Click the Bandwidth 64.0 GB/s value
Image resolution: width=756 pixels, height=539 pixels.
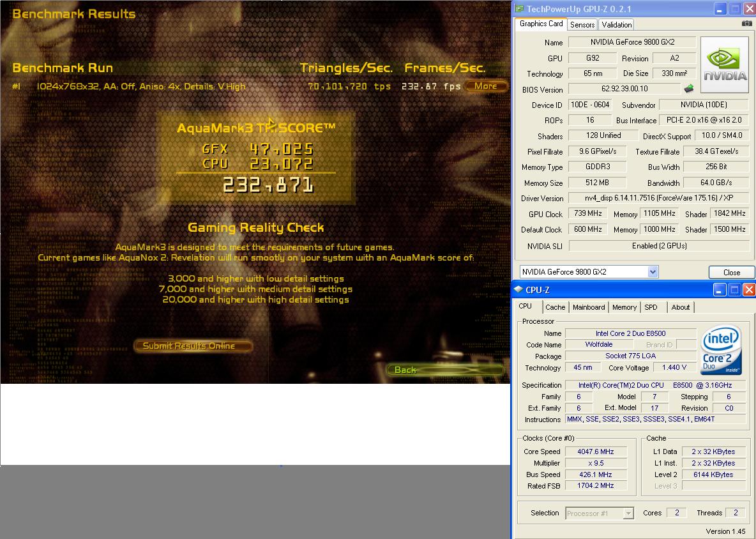716,183
